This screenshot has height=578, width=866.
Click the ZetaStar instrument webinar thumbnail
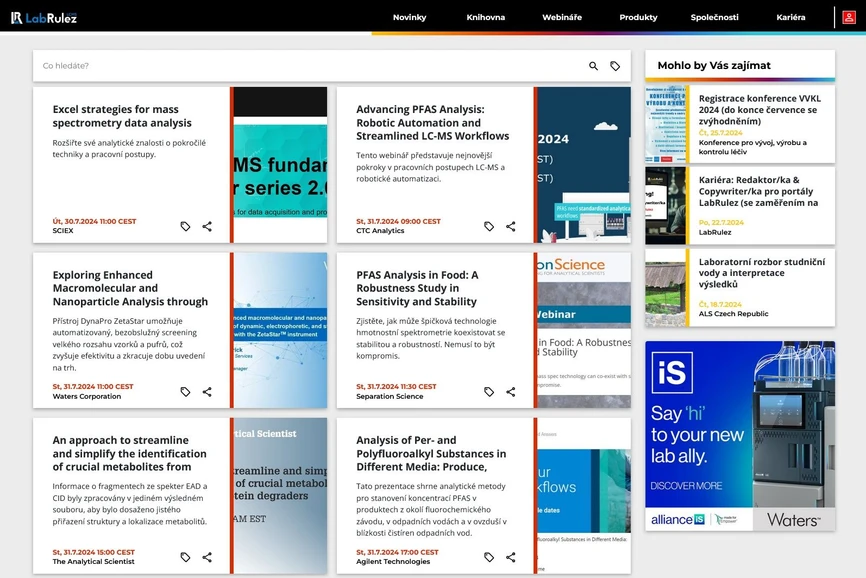click(281, 330)
